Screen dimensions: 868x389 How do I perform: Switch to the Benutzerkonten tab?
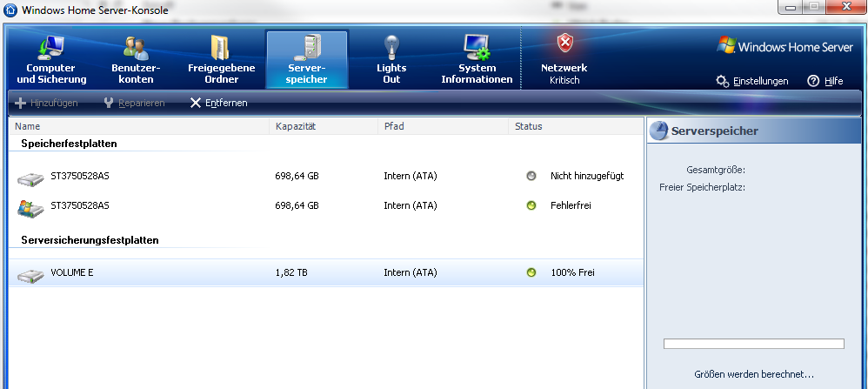136,60
